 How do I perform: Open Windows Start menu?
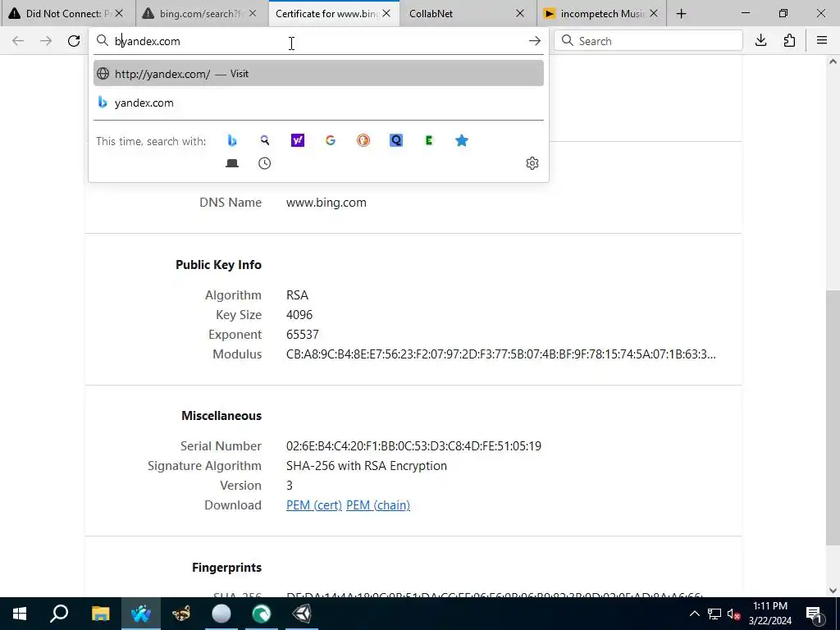pos(20,614)
